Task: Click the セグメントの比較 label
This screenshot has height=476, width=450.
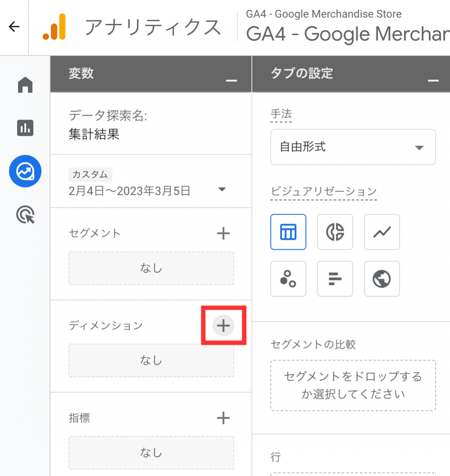Action: (313, 344)
